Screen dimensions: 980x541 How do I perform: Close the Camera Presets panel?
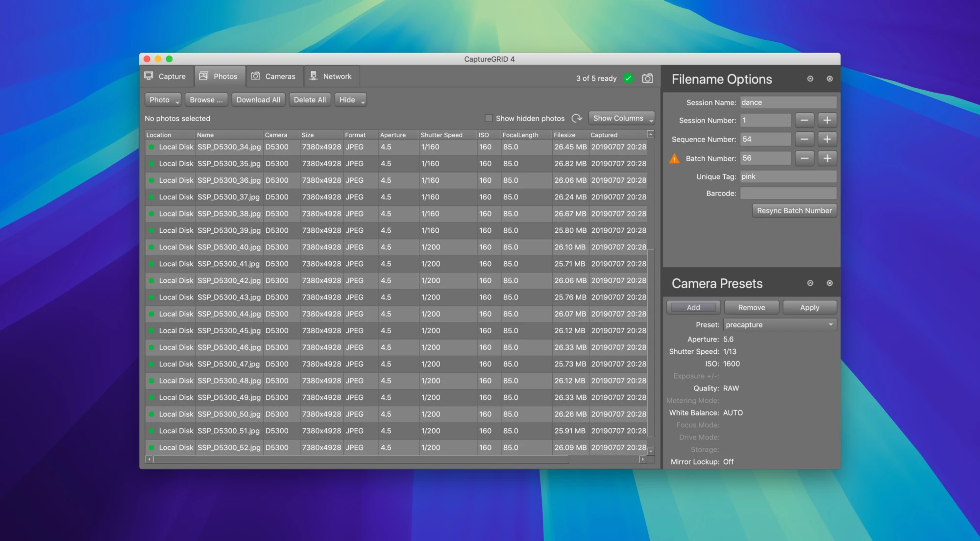829,283
